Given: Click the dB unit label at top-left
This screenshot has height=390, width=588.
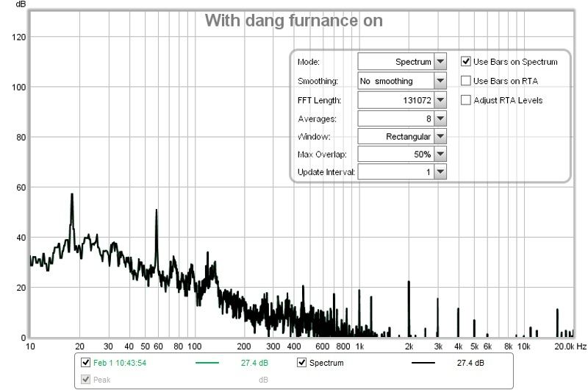Looking at the screenshot, I should point(21,4).
